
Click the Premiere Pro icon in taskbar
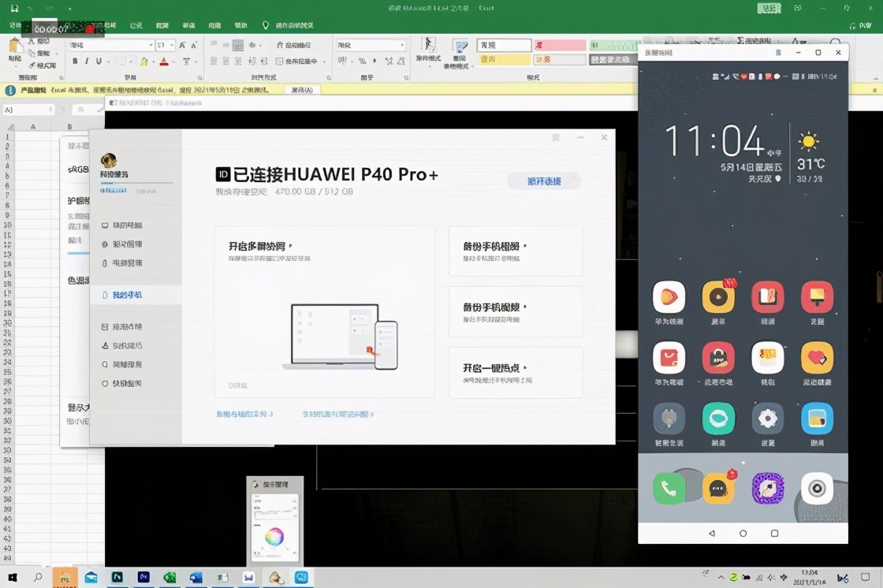coord(143,577)
